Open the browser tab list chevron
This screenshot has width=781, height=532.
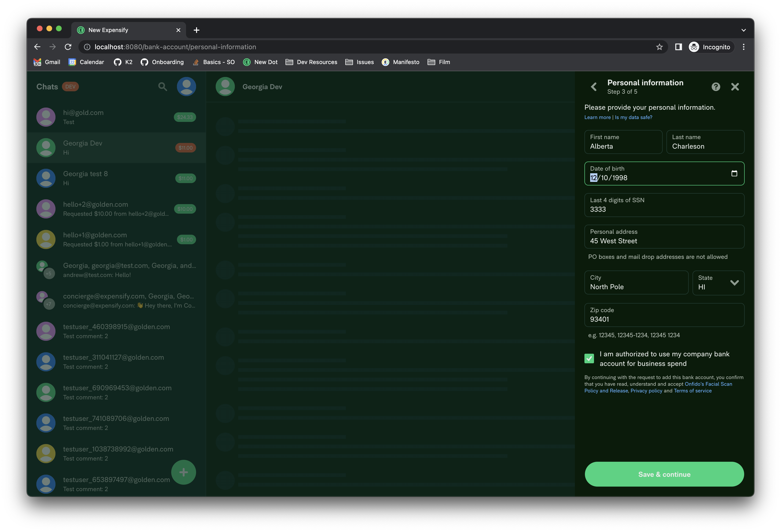[x=744, y=30]
